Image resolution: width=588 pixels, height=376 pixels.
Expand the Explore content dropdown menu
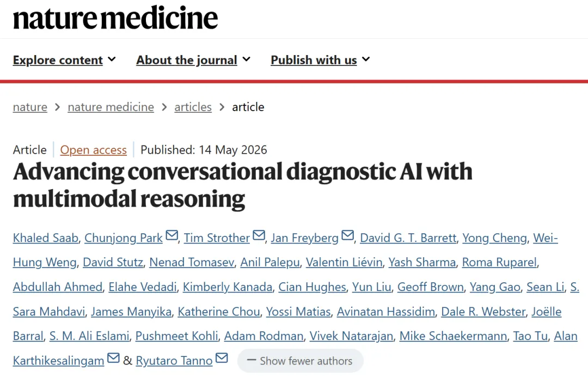point(64,60)
